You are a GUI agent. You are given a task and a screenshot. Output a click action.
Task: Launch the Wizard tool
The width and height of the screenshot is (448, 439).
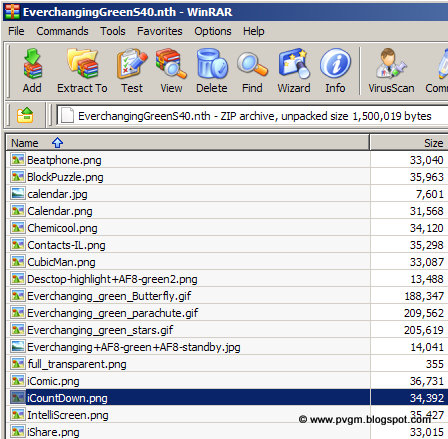click(x=294, y=71)
